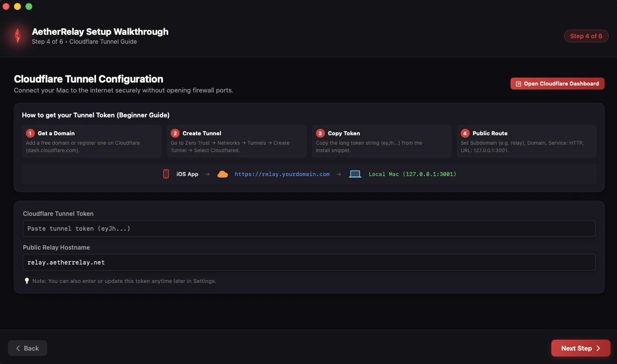This screenshot has height=364, width=617.
Task: Click the Public Relay Hostname label
Action: (x=56, y=248)
